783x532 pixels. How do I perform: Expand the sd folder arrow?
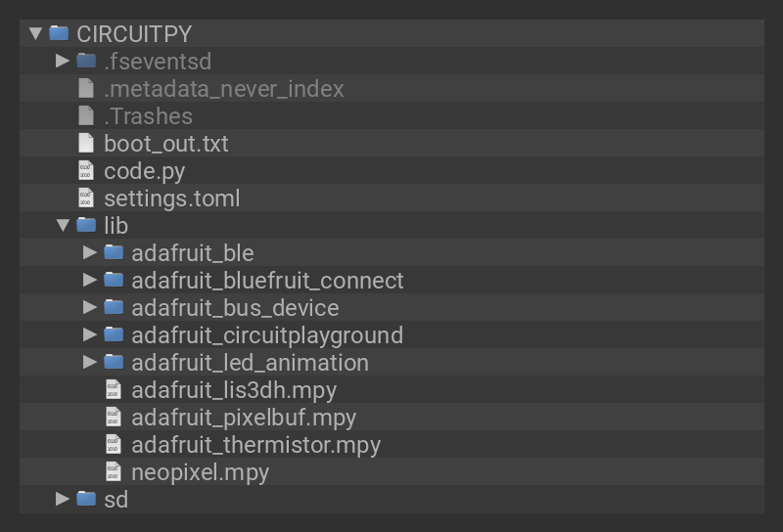click(63, 499)
